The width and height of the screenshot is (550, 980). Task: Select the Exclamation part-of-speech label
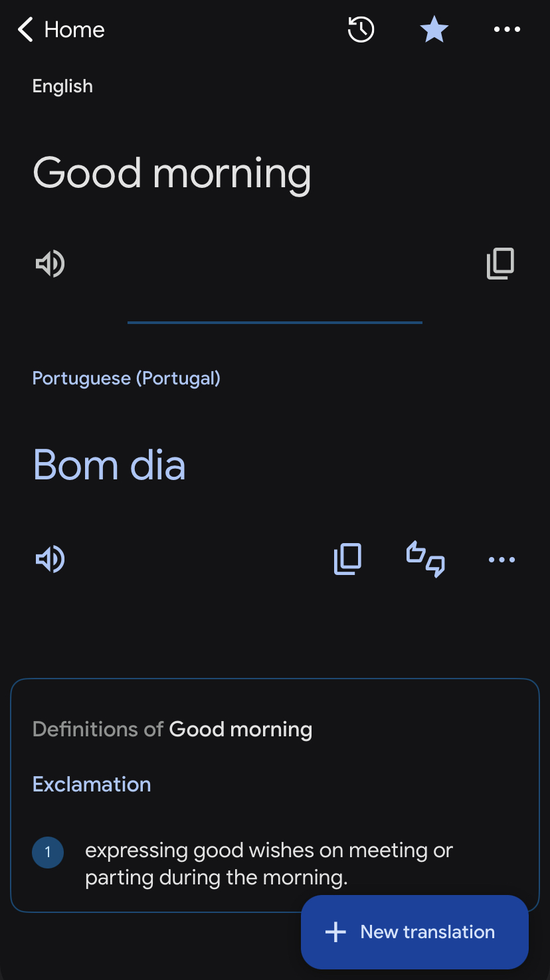(92, 784)
